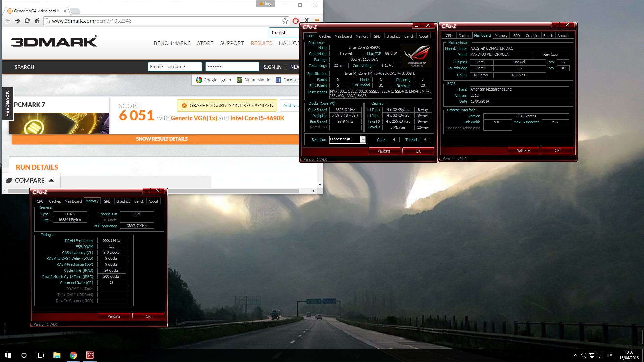The image size is (644, 362).
Task: Open network icon in system tray
Action: [592, 355]
